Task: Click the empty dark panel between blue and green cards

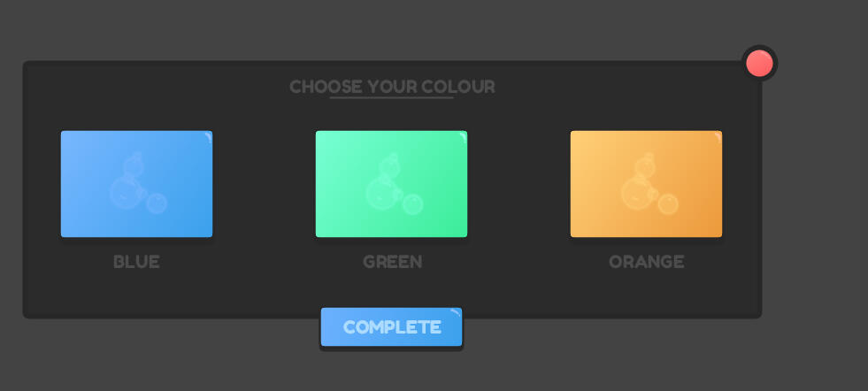Action: 264,184
